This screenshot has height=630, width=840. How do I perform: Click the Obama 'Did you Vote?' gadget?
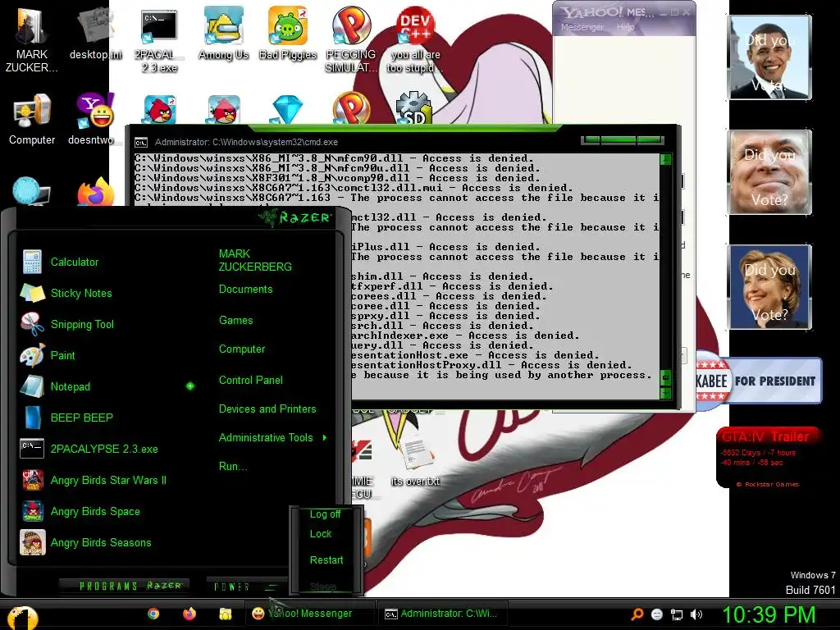[x=769, y=58]
